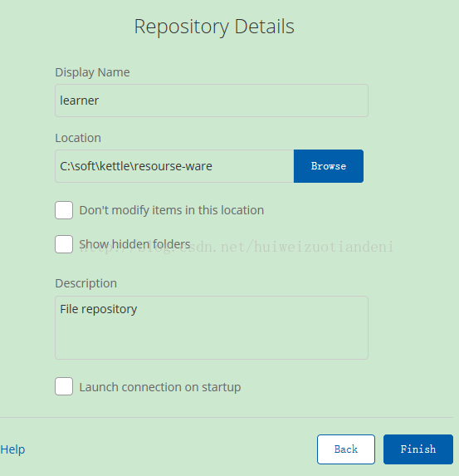Open the Browse folder button
The width and height of the screenshot is (459, 476).
[x=329, y=166]
